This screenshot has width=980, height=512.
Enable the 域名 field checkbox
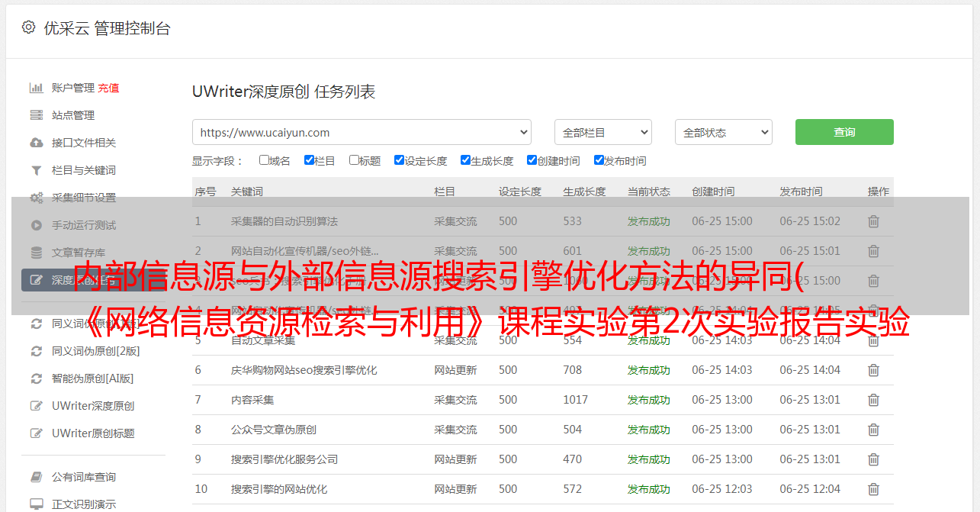click(x=264, y=160)
